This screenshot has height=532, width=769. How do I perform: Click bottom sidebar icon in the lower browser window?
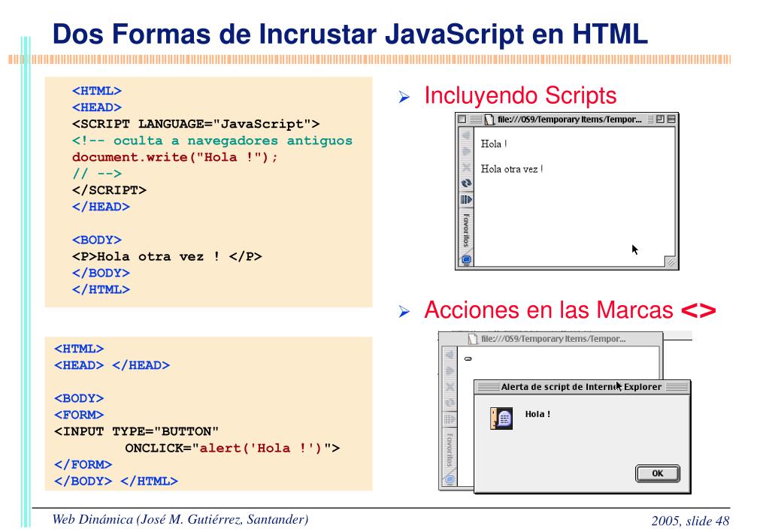pos(450,479)
